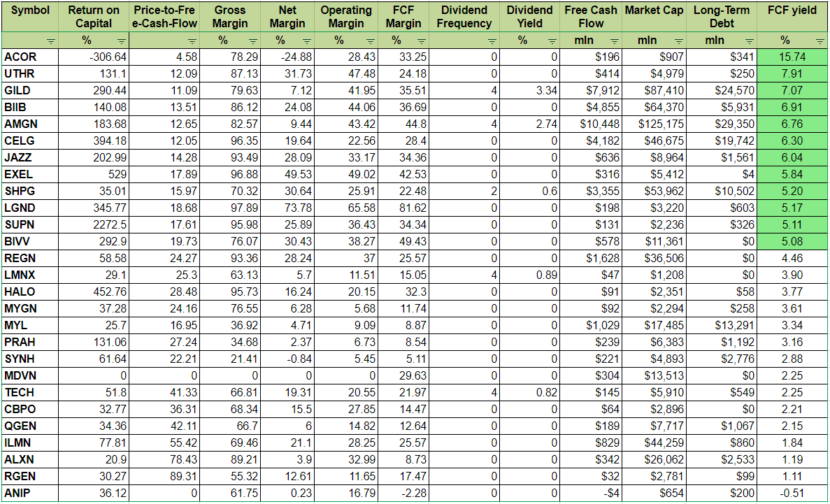The height and width of the screenshot is (504, 830).
Task: Select the Operating Margin header cell
Action: pyautogui.click(x=345, y=17)
